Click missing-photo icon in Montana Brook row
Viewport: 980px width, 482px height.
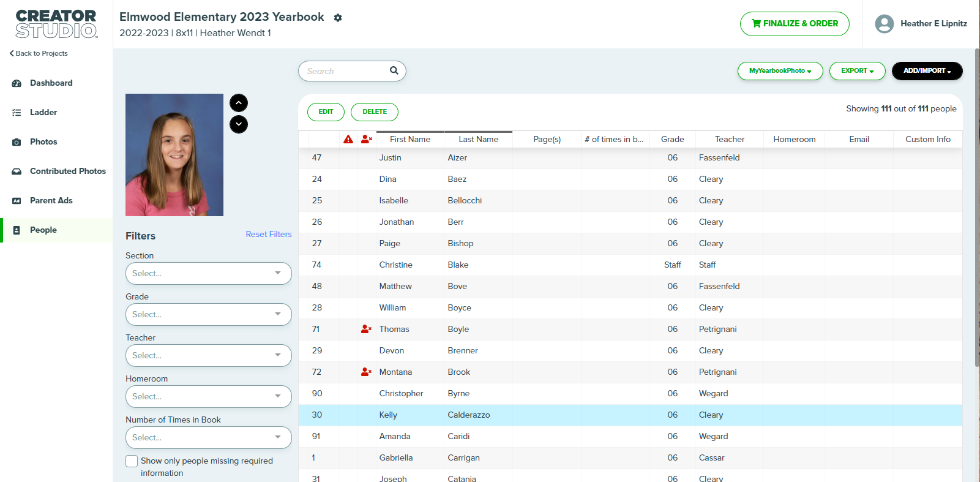(366, 372)
